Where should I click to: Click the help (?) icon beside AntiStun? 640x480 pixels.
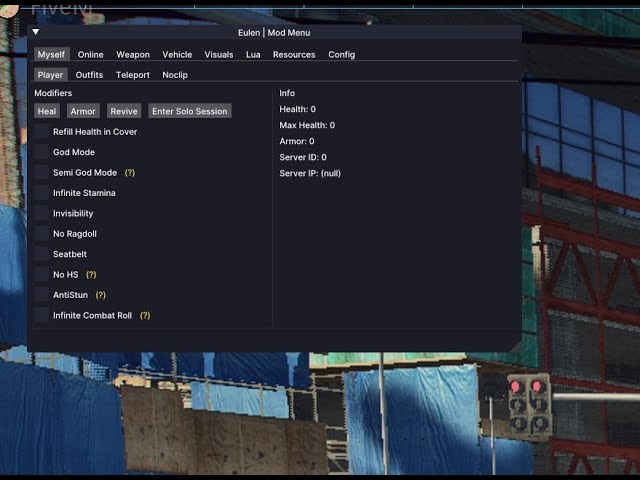(100, 295)
